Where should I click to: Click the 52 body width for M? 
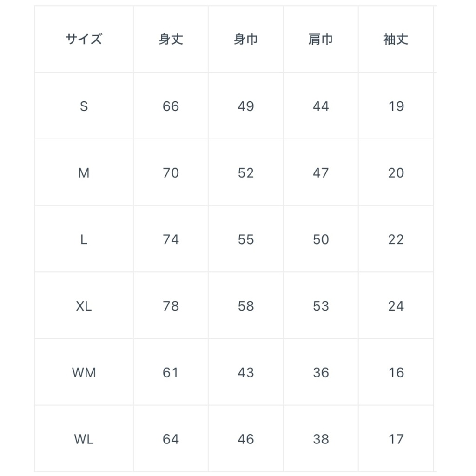(245, 173)
